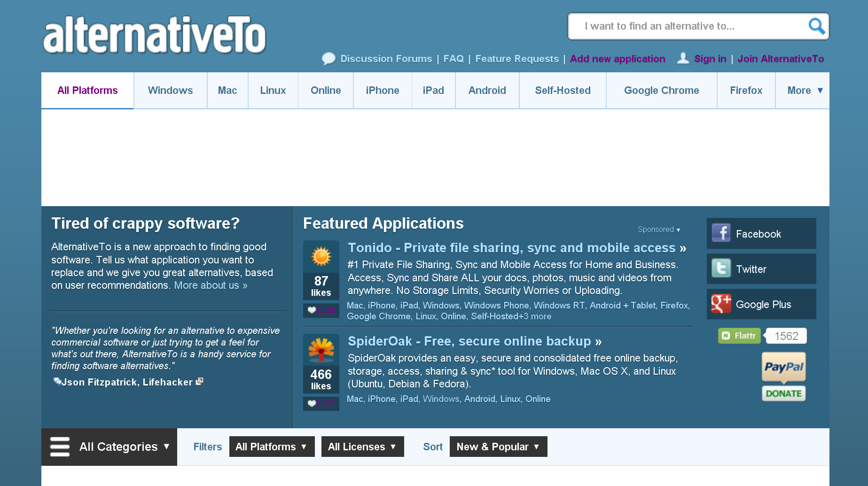Open the Feature Requests link
The image size is (868, 486).
coord(517,59)
